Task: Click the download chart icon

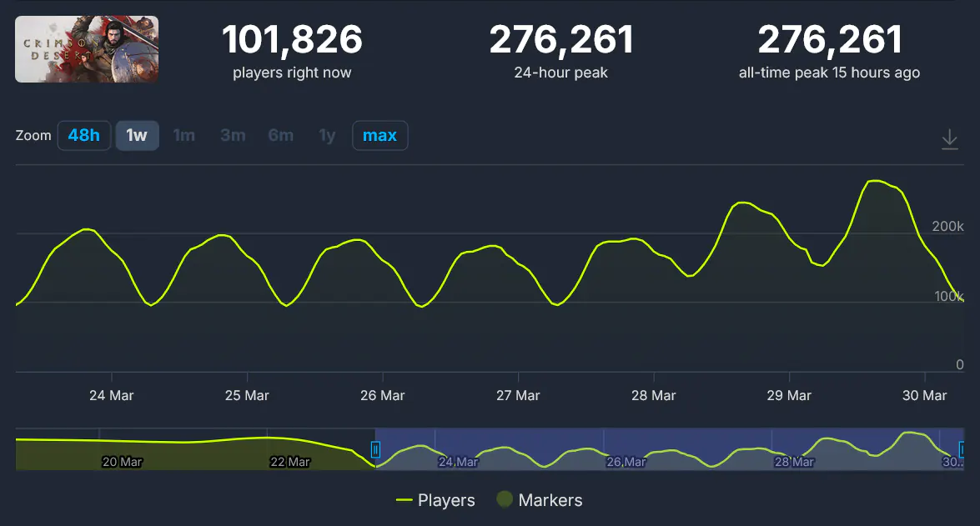Action: [x=949, y=139]
